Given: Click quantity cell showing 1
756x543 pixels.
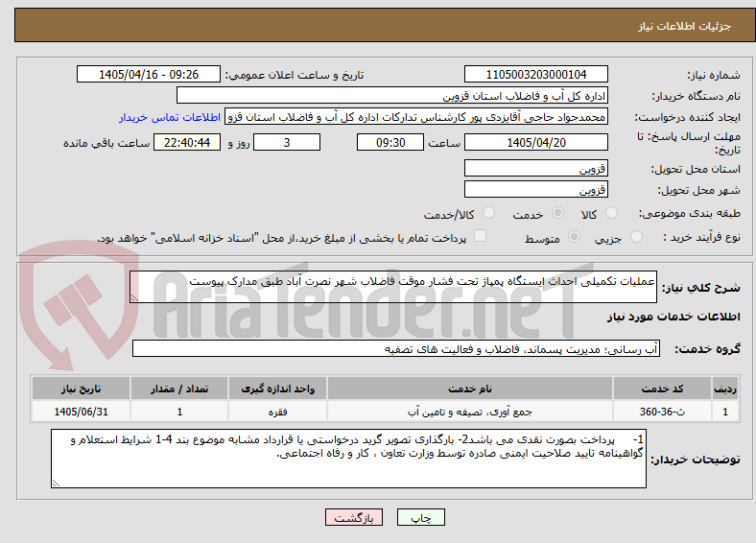Looking at the screenshot, I should pos(179,412).
